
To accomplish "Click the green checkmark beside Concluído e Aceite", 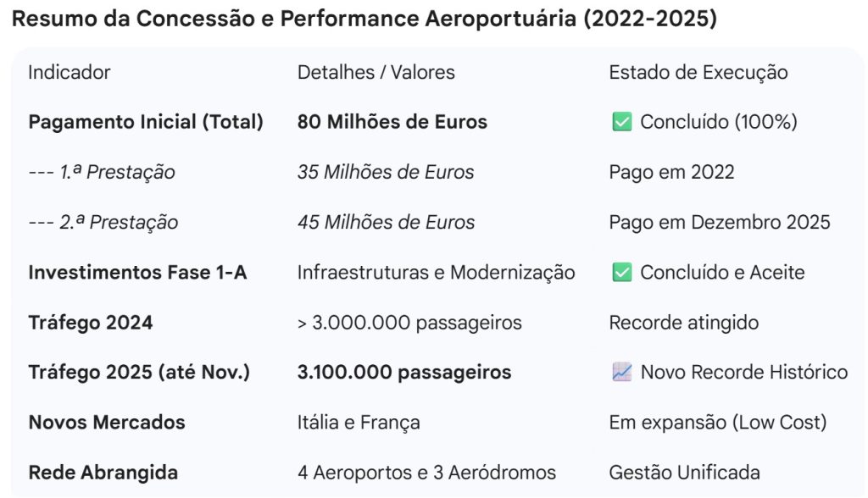I will tap(621, 273).
